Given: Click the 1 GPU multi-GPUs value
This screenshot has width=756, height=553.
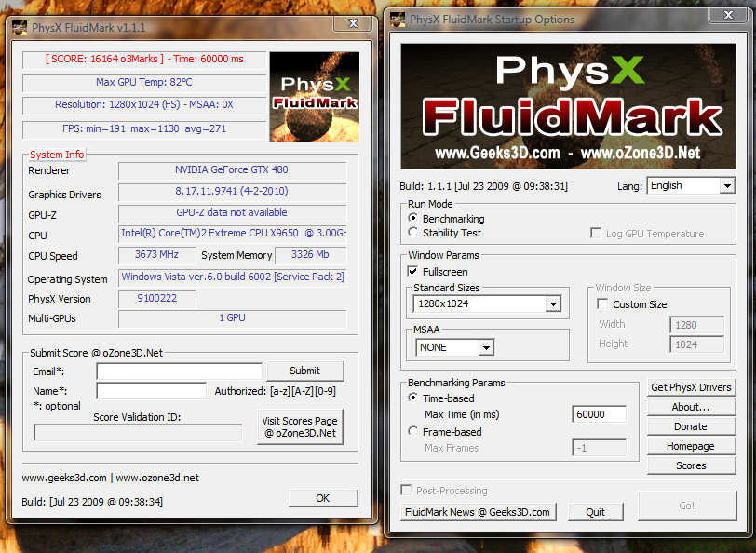Looking at the screenshot, I should click(232, 317).
